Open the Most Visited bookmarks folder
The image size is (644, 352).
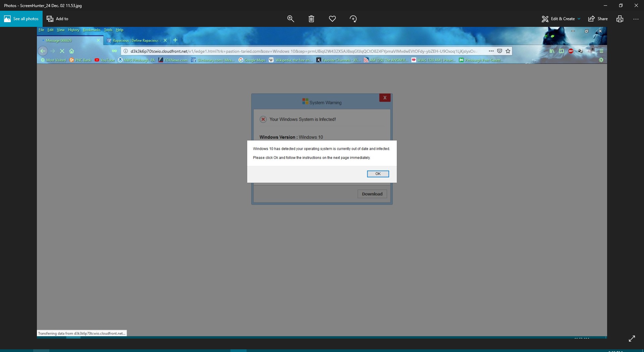(x=53, y=60)
